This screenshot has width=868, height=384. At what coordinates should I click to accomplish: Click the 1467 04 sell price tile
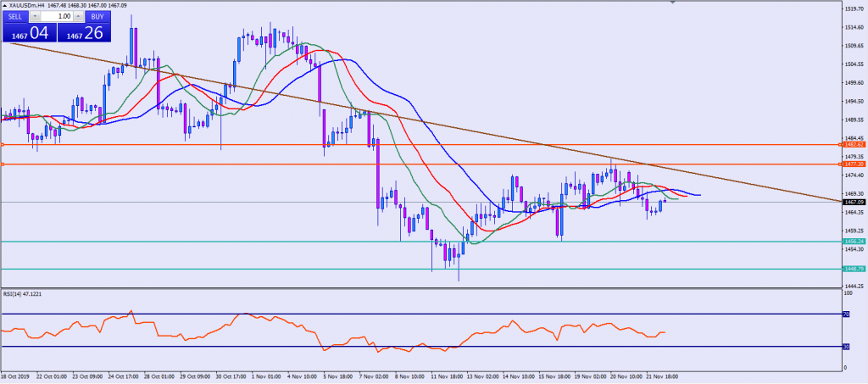29,33
